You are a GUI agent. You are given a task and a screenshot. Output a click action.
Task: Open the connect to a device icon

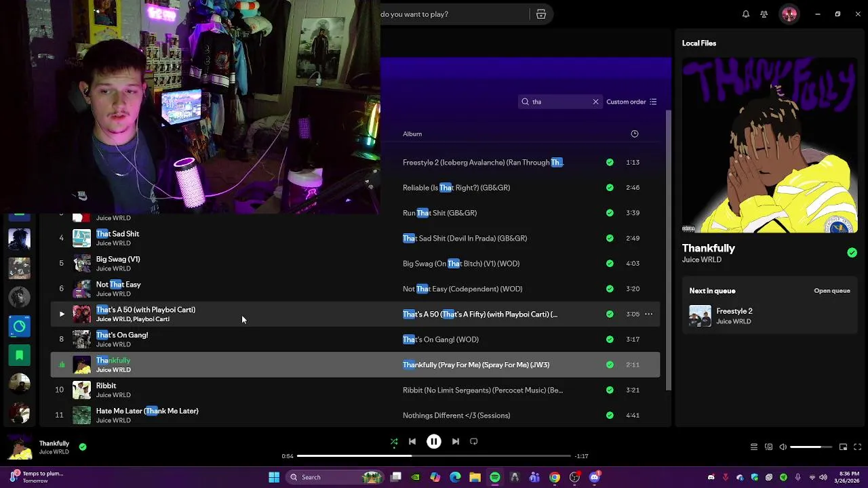768,447
